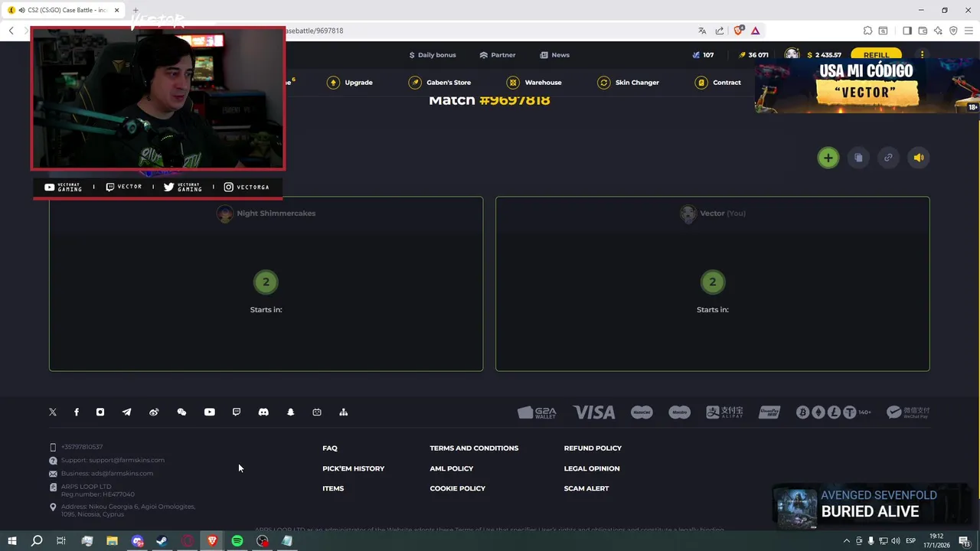Open the Telegram social link

tap(126, 412)
